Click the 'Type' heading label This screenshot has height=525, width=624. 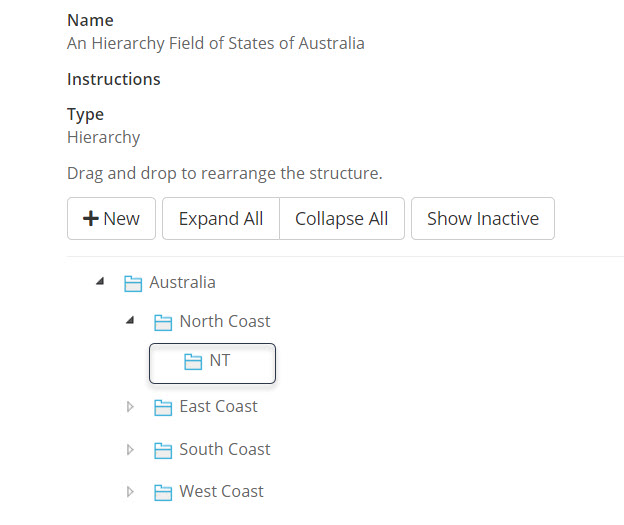(86, 115)
